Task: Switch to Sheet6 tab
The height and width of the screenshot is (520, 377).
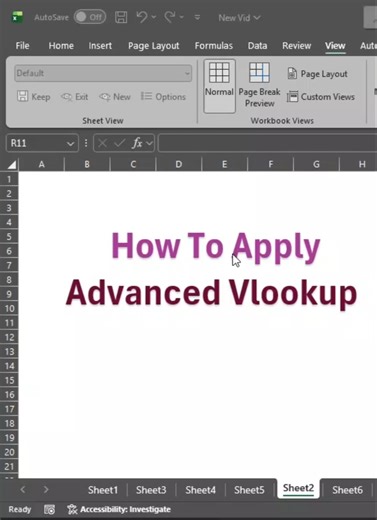Action: 347,490
